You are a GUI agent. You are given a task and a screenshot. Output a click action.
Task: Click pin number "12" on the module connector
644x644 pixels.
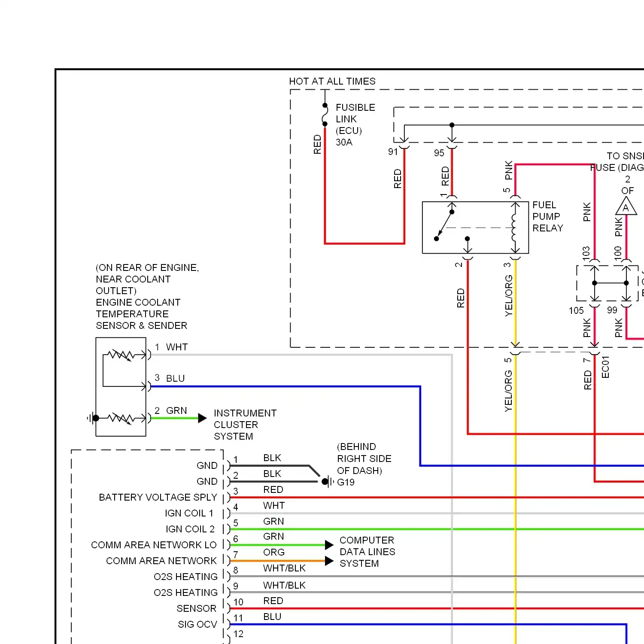[x=238, y=634]
